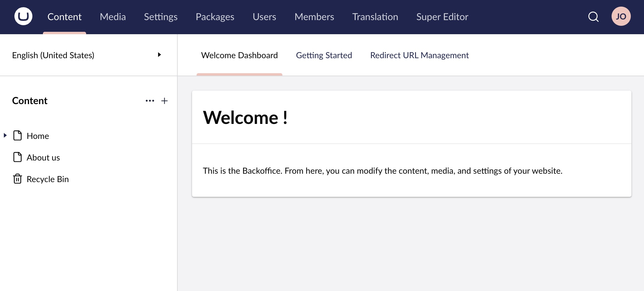Screen dimensions: 644x291
Task: Create new content with the plus icon
Action: point(164,101)
